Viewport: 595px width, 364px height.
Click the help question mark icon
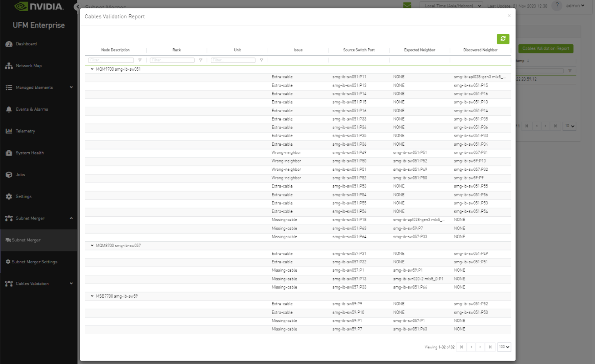pyautogui.click(x=556, y=6)
